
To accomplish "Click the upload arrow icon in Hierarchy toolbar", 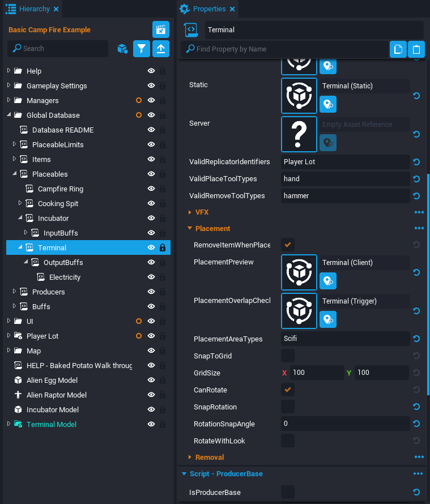I will click(161, 49).
